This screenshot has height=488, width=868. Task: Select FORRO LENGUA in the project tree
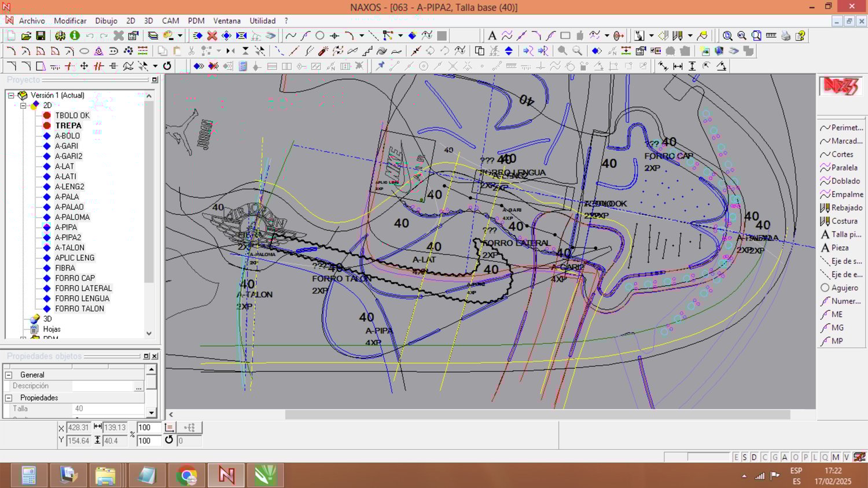point(82,299)
